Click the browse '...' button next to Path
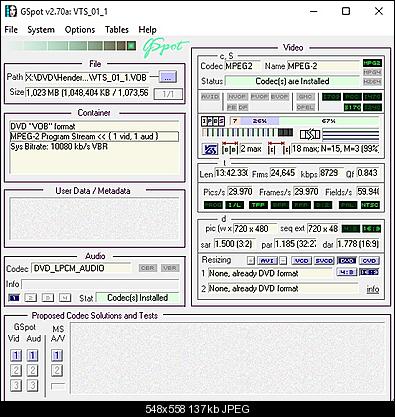The image size is (395, 417). pyautogui.click(x=168, y=77)
